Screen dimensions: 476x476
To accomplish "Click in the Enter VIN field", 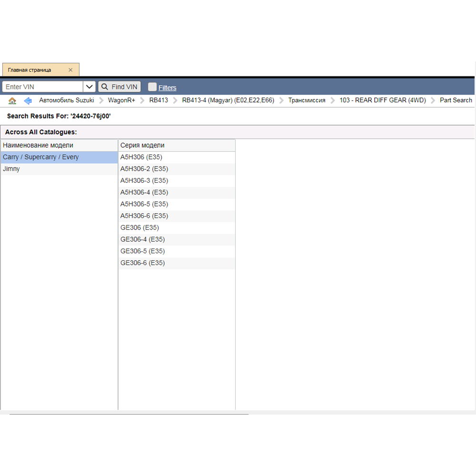I will pyautogui.click(x=43, y=87).
